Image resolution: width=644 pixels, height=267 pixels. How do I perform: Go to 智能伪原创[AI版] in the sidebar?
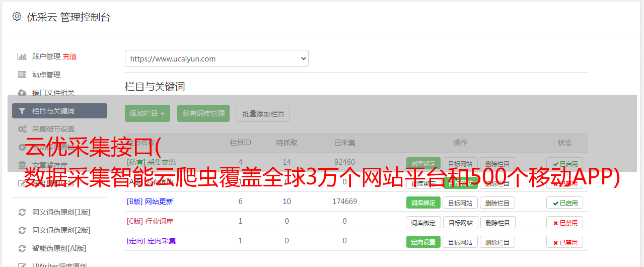(x=59, y=248)
